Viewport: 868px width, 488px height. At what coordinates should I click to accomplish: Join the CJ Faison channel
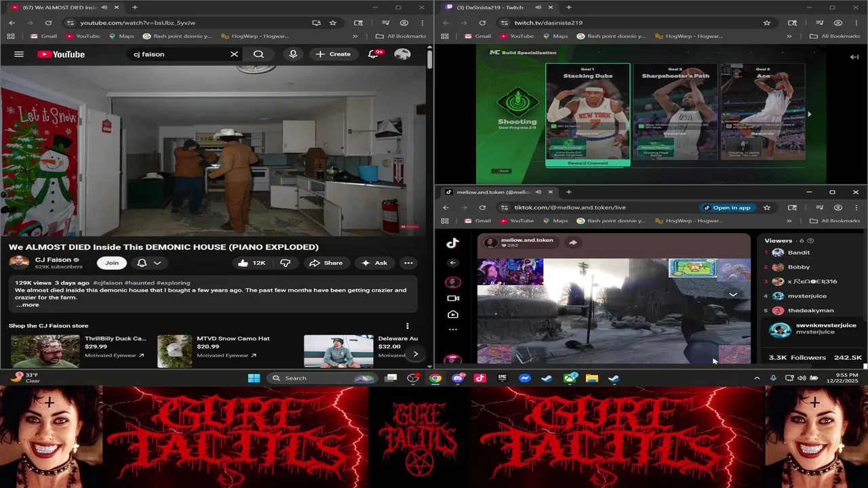tap(112, 263)
